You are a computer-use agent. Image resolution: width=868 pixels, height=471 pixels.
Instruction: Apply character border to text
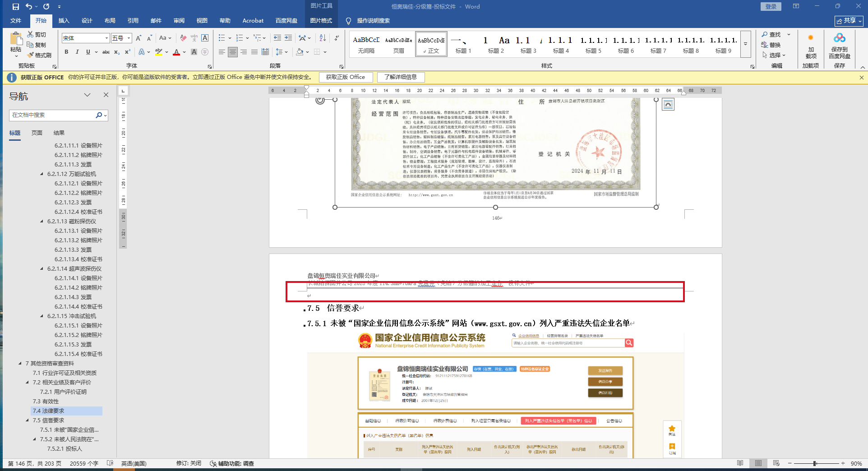pyautogui.click(x=205, y=38)
